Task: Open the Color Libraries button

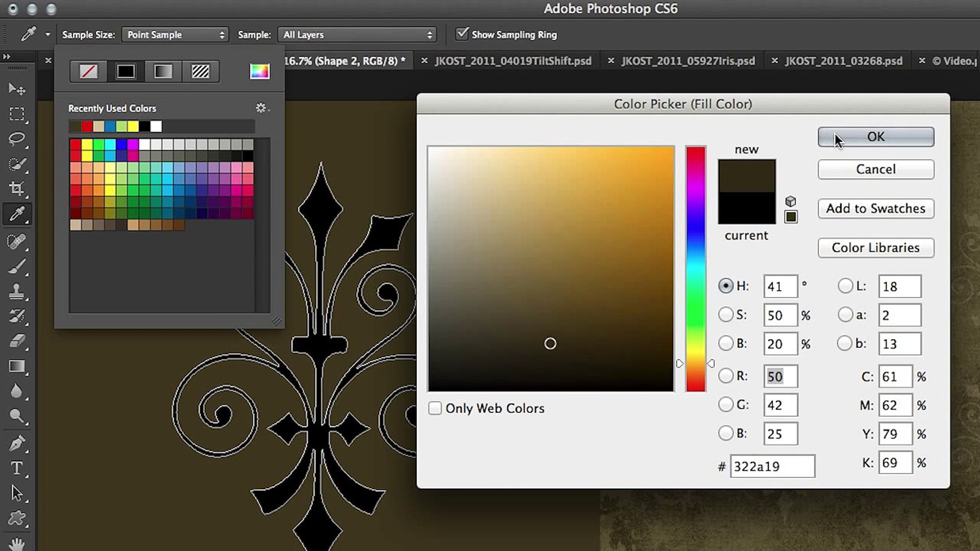Action: click(x=875, y=248)
